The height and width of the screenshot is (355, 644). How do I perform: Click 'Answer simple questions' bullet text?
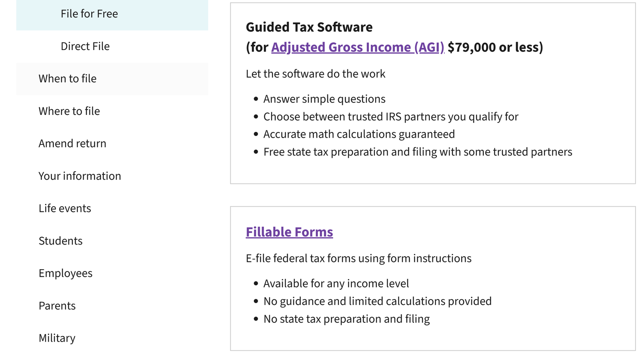[324, 99]
